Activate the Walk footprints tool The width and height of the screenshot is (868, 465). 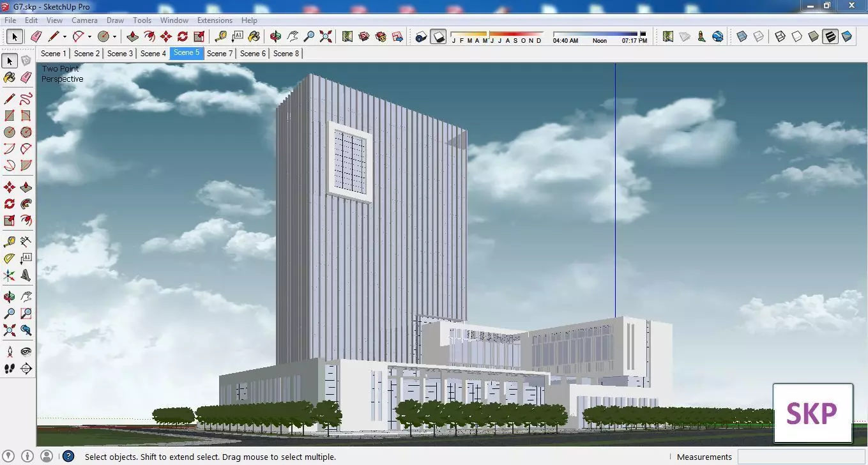tap(10, 369)
